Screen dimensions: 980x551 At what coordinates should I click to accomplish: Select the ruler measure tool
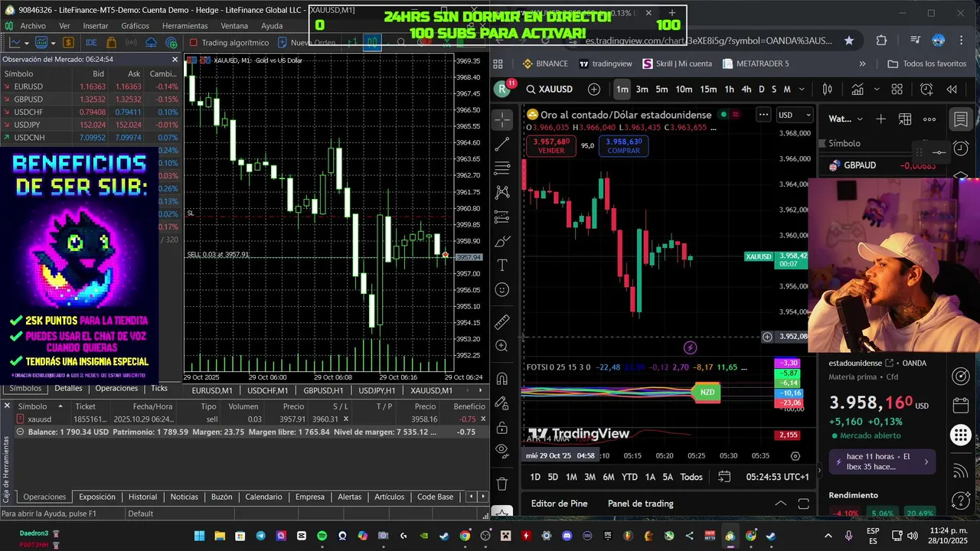coord(502,322)
